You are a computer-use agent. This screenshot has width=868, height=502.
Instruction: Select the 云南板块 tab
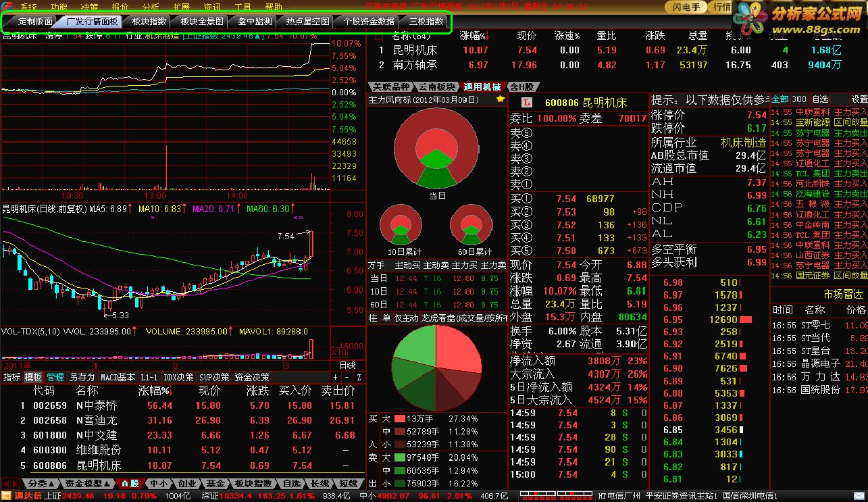point(436,87)
